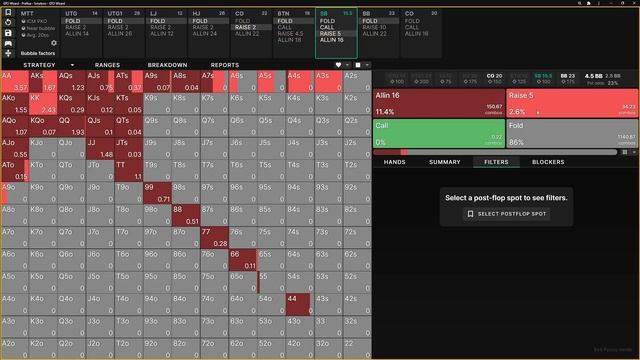The width and height of the screenshot is (640, 360).
Task: Open the MTT settings gear icon
Action: coord(53,43)
